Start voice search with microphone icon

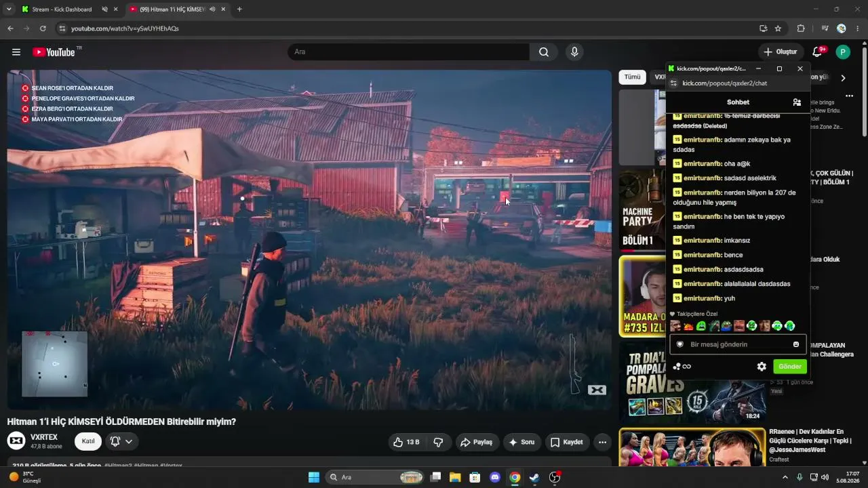(574, 52)
